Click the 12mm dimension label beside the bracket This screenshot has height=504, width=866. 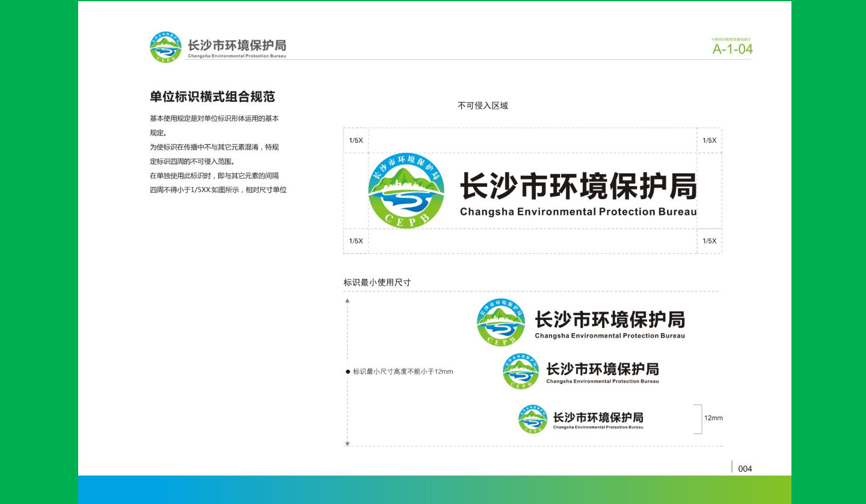pos(714,418)
